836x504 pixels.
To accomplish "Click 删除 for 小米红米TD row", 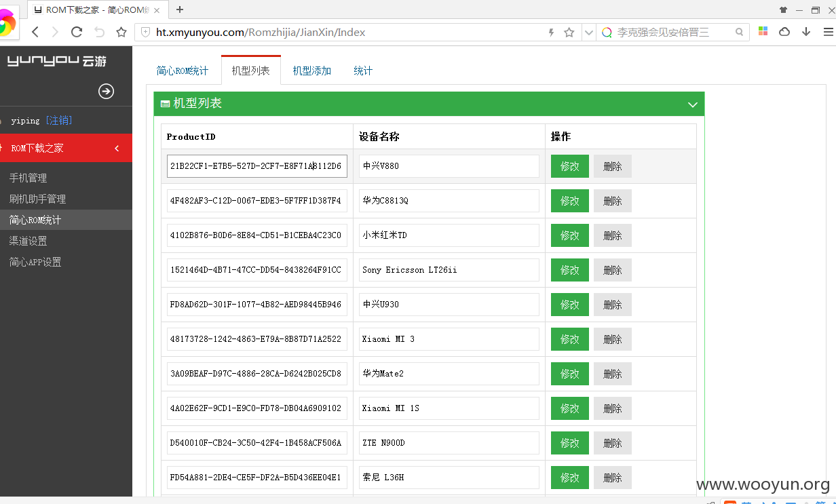I will [613, 235].
